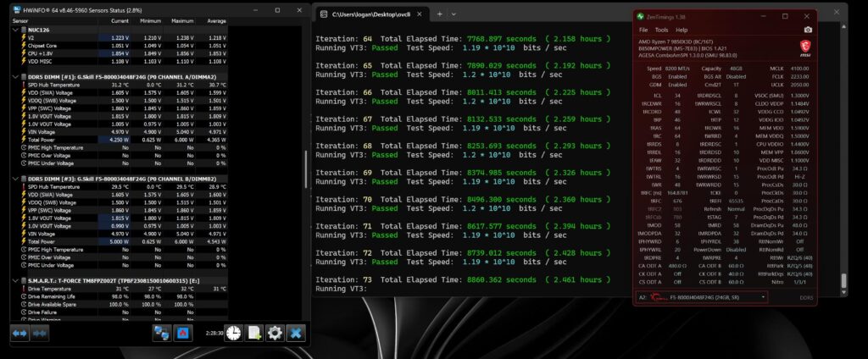Image resolution: width=868 pixels, height=359 pixels.
Task: Open HWiNFO network remote monitoring icon
Action: tap(162, 333)
